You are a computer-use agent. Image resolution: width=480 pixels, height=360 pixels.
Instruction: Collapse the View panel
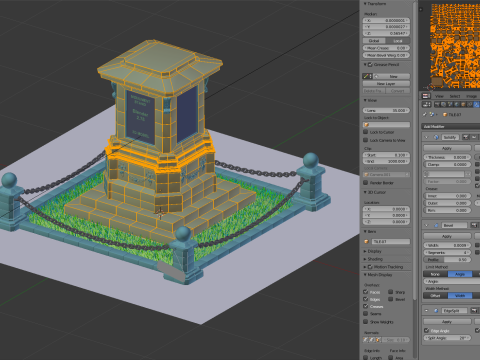[365, 100]
